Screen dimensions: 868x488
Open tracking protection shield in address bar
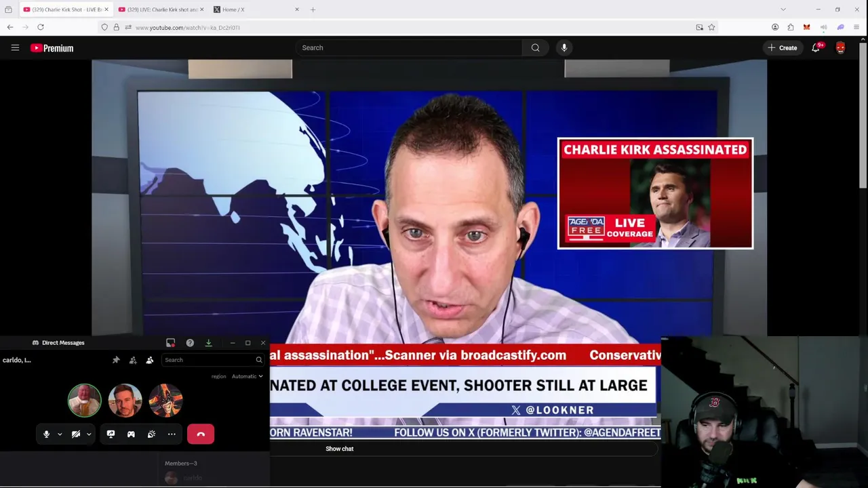coord(104,27)
